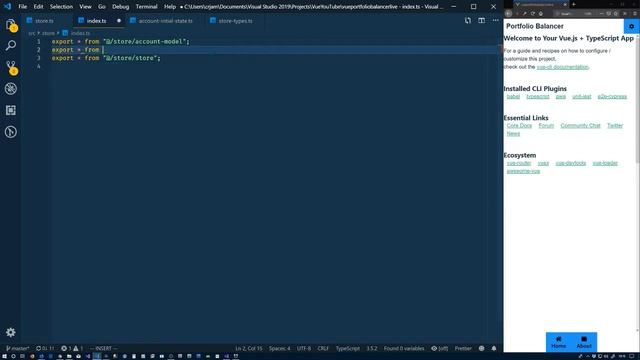This screenshot has width=640, height=360.
Task: Click the errors and warnings status indicator
Action: [72, 348]
